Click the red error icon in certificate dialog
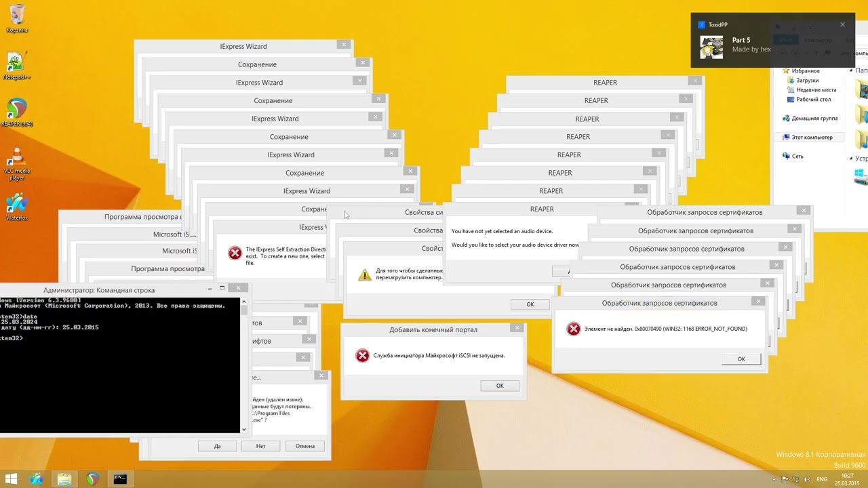Screen dimensions: 868x488 [574, 329]
